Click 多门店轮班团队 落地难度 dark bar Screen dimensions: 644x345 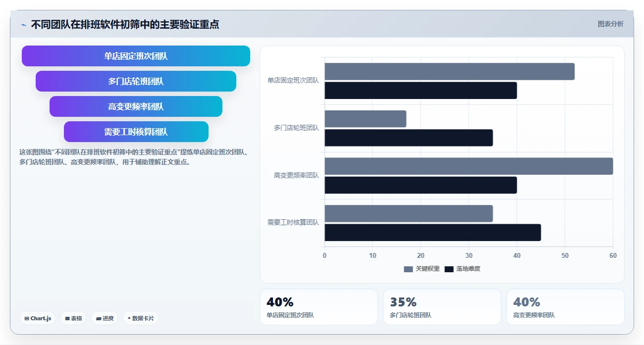409,138
